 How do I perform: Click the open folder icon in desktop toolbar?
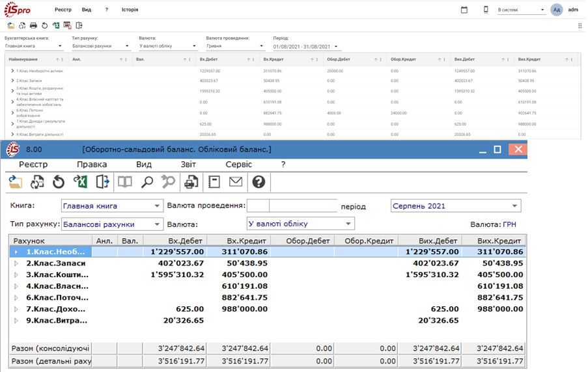tap(16, 182)
